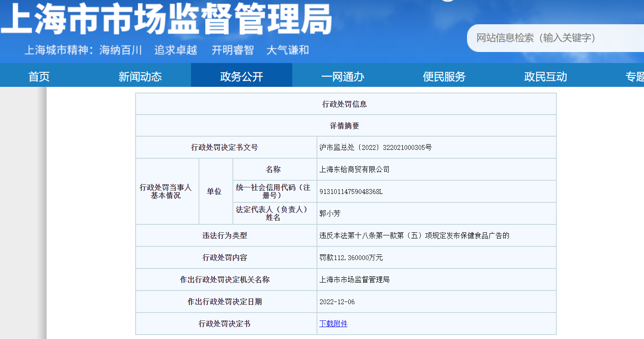The height and width of the screenshot is (339, 644).
Task: Open the 一网通办 menu item
Action: point(342,76)
